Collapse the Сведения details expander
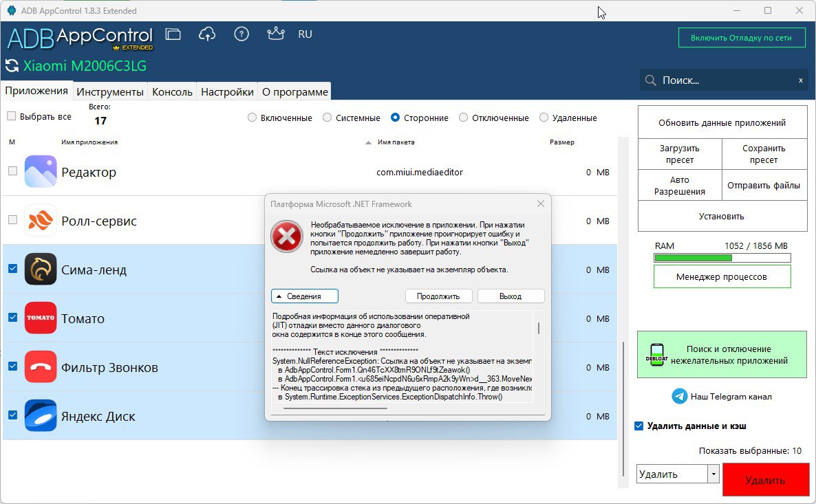Viewport: 816px width, 504px height. pyautogui.click(x=304, y=296)
